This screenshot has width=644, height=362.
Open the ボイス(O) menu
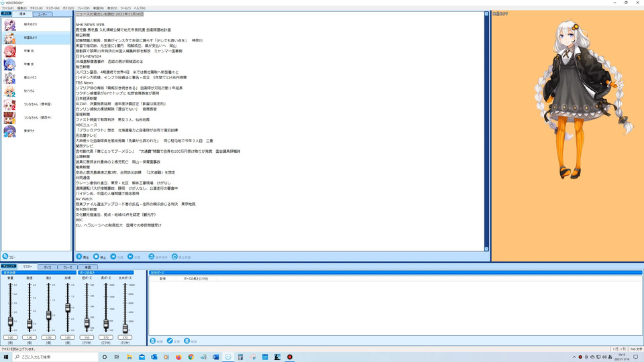[x=68, y=8]
